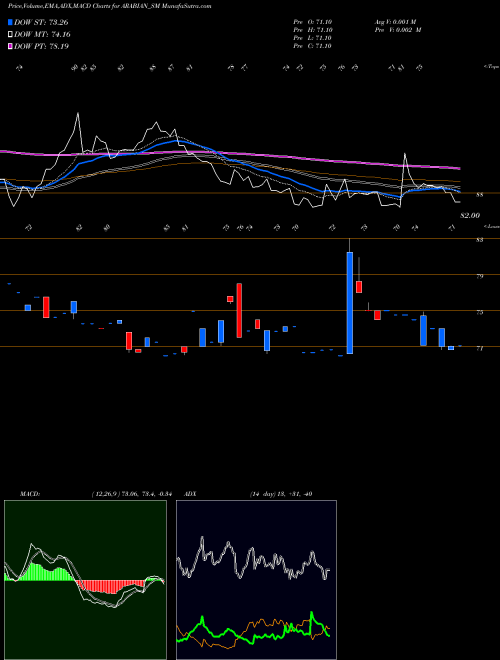Select the 'DOW ST: 73.26' legend text
Screen dimensions: 500x660
[x=41, y=22]
